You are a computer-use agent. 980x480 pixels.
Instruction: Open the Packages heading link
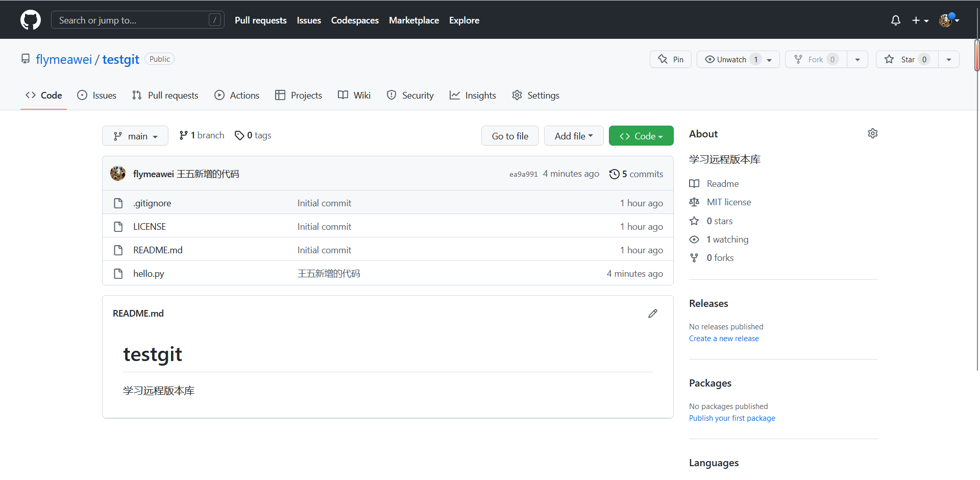[x=710, y=383]
